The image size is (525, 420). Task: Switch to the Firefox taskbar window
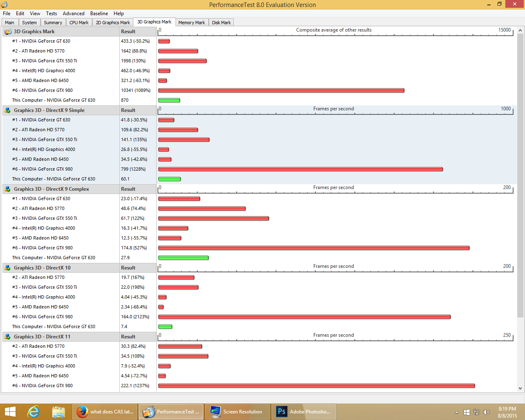(105, 412)
